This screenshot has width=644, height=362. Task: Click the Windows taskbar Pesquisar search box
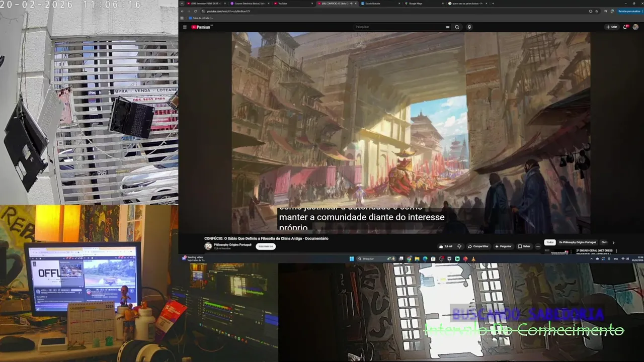click(376, 258)
